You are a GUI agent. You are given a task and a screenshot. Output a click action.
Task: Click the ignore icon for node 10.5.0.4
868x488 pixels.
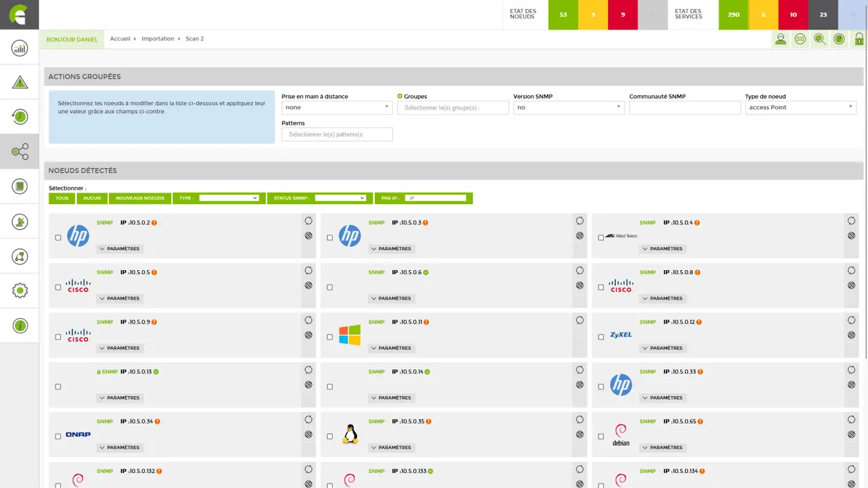point(851,236)
